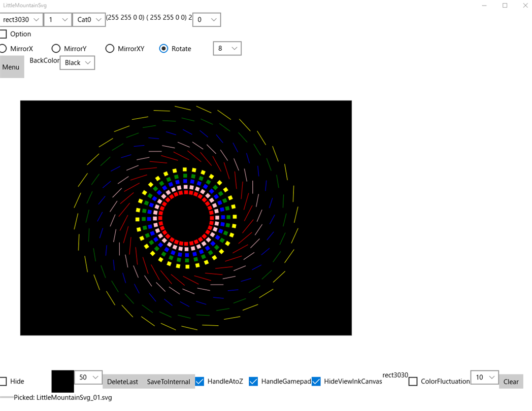Maximize the LittleMountainSvg window
The image size is (532, 411).
[x=505, y=6]
